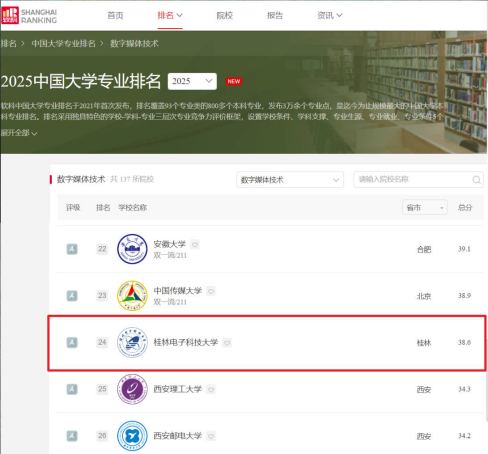Click the score 34.2
This screenshot has width=488, height=454.
(464, 436)
